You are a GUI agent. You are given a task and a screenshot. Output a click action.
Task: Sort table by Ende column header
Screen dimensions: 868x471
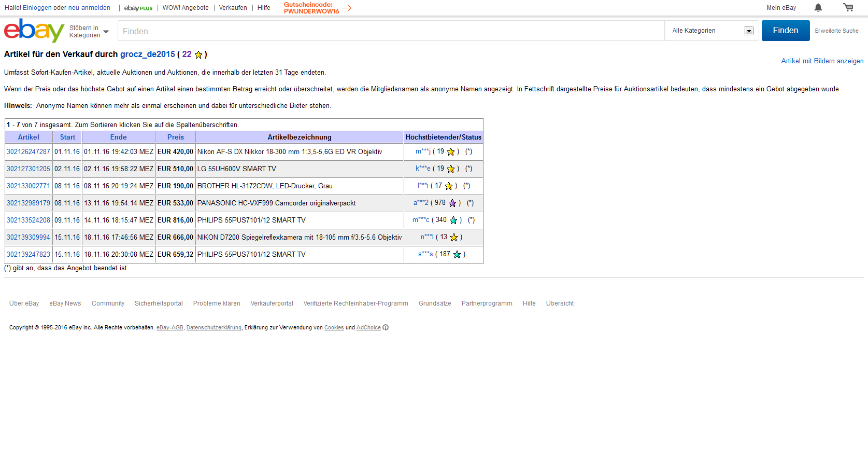pos(118,137)
